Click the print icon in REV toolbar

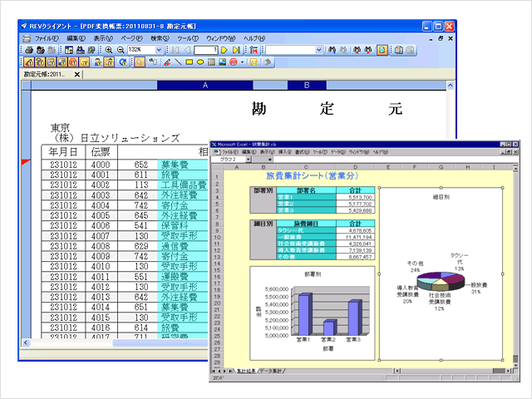(x=30, y=50)
